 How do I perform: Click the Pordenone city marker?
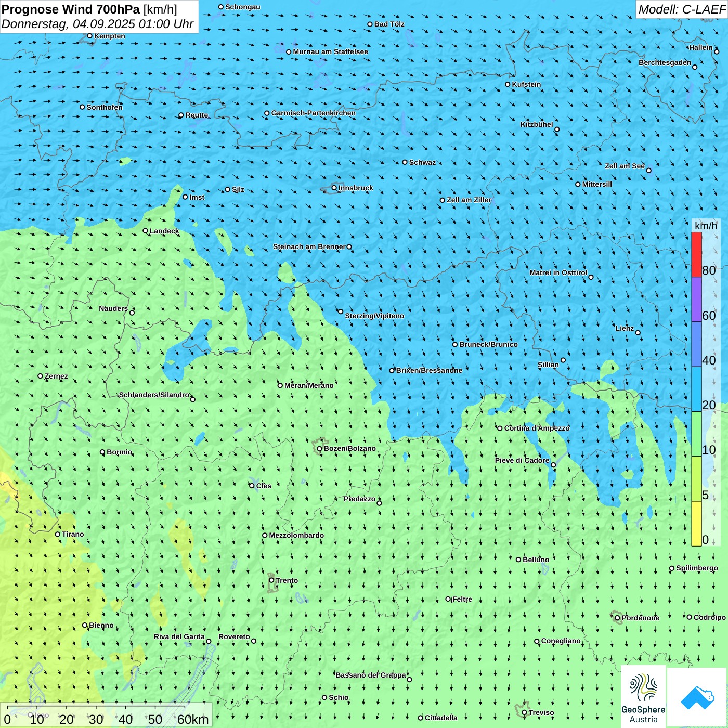[x=617, y=618]
